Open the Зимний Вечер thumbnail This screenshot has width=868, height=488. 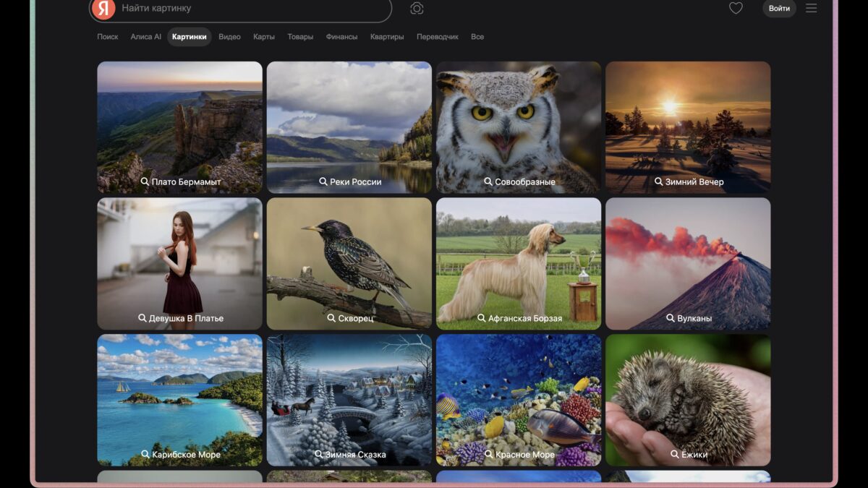[688, 127]
